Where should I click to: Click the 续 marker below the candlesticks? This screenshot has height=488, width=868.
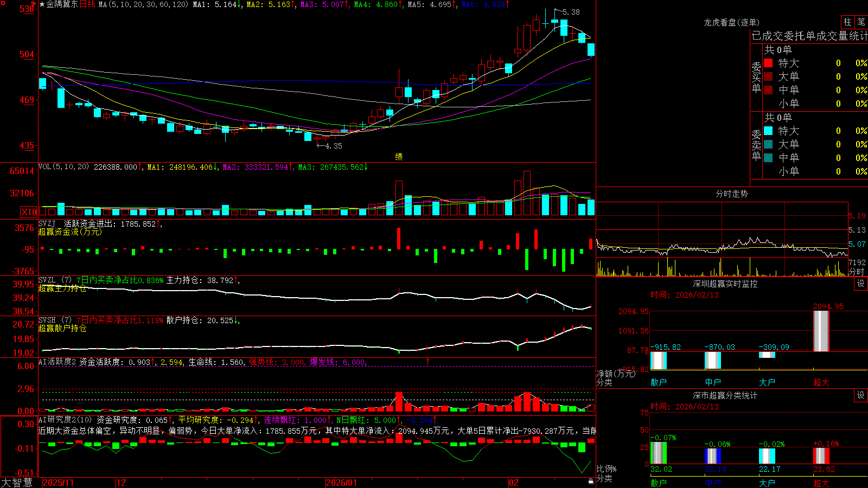(399, 157)
